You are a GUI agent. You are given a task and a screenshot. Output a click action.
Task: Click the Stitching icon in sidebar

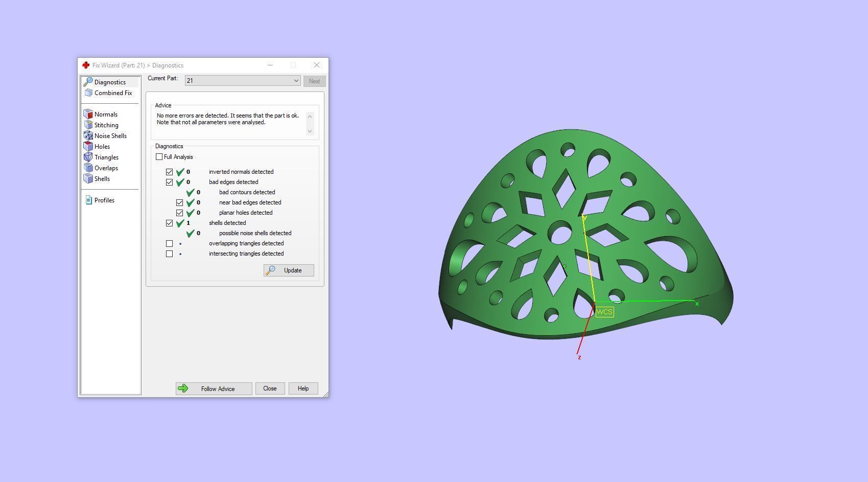[88, 125]
